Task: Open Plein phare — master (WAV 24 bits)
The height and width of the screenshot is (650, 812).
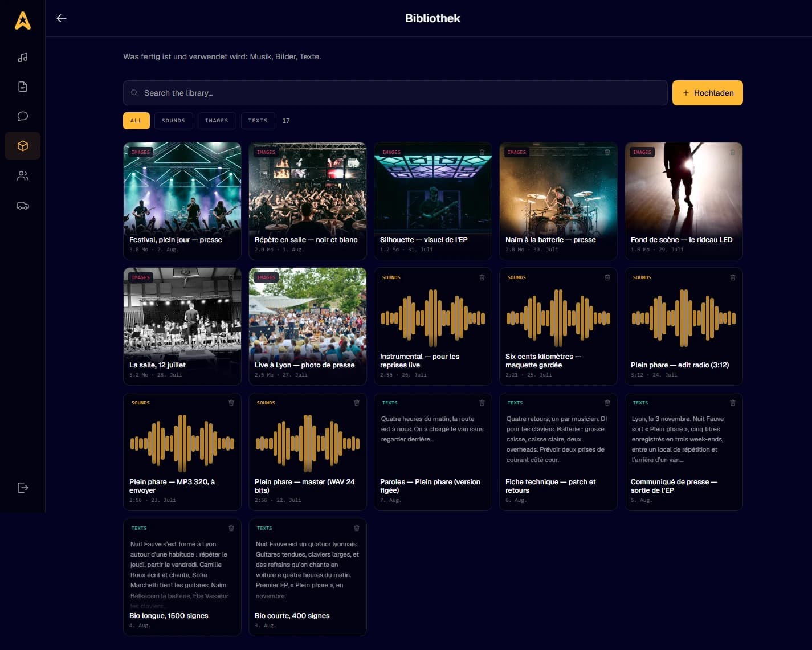Action: coord(308,452)
